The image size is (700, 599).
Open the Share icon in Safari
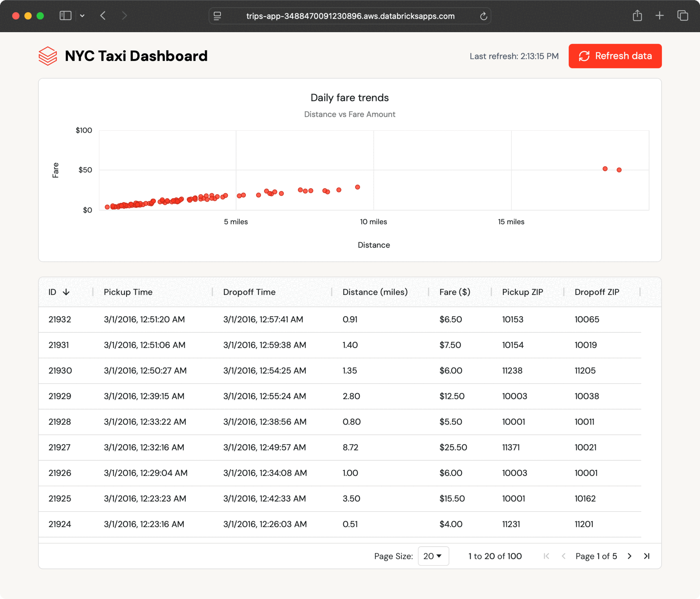point(637,16)
